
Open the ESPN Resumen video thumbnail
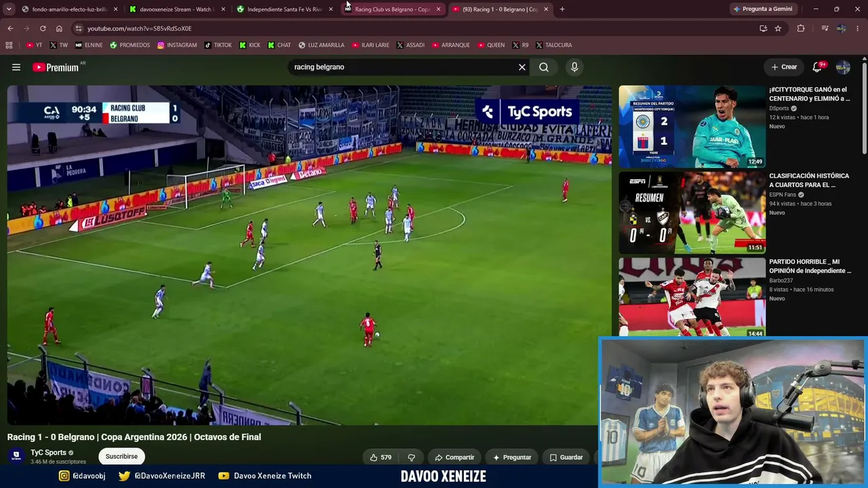pos(692,213)
